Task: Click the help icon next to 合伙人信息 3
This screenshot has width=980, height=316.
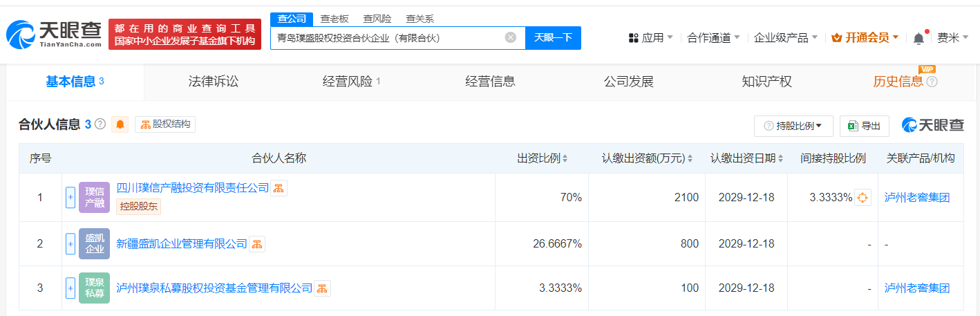Action: (x=100, y=124)
